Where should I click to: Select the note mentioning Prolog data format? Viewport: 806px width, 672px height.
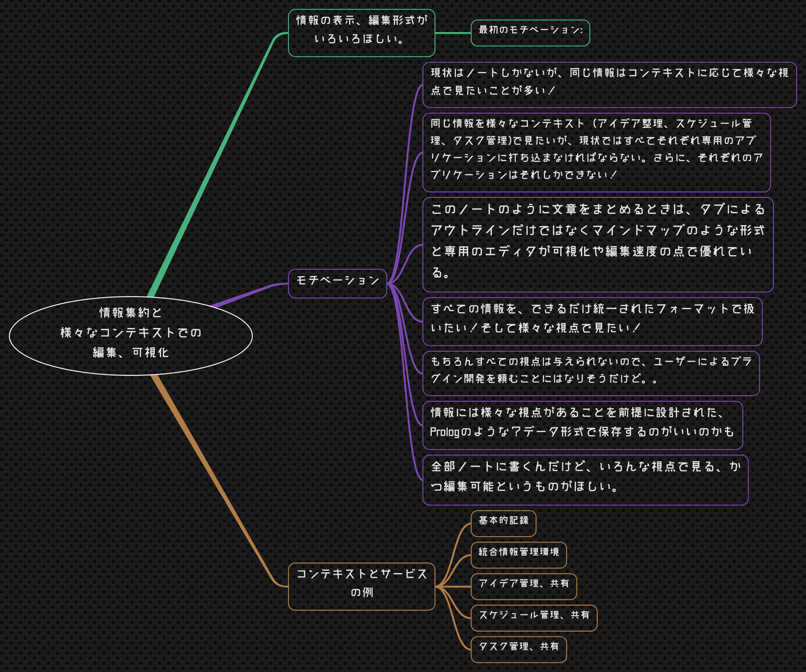click(x=583, y=425)
